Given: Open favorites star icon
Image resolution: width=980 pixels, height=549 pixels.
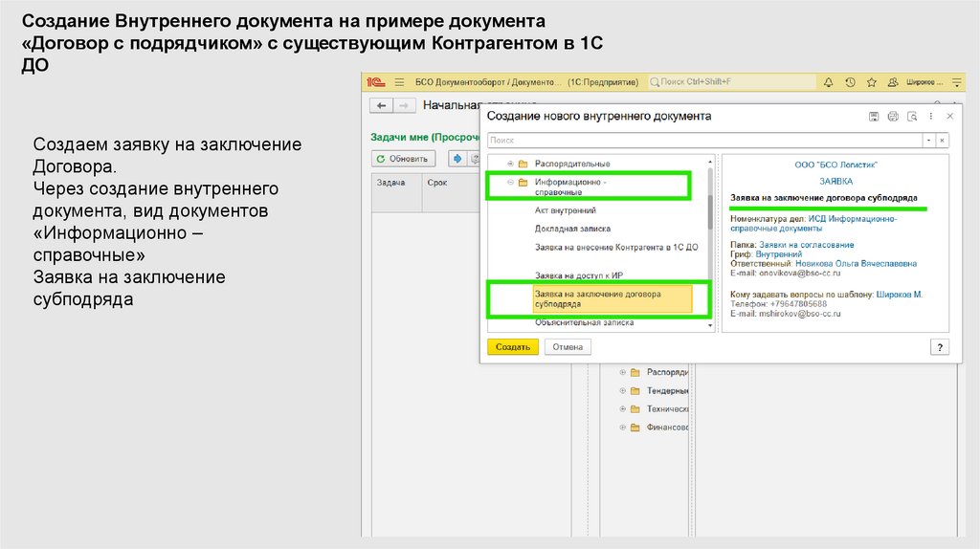Looking at the screenshot, I should [x=872, y=82].
